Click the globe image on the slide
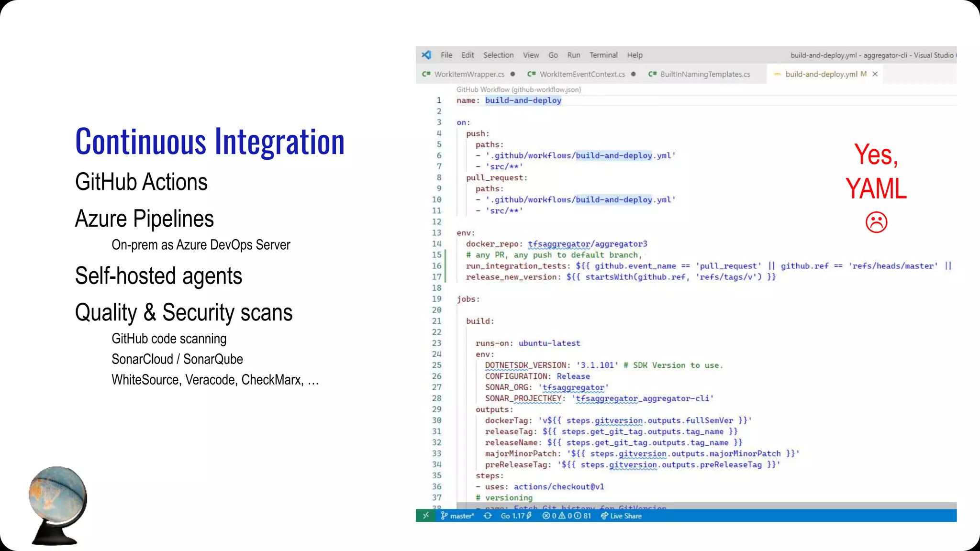The height and width of the screenshot is (551, 980). coord(57,505)
